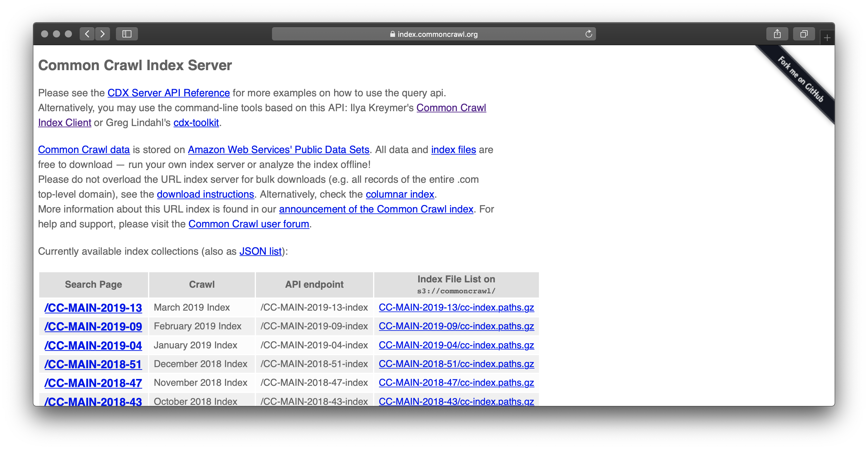Open the Fork me on GitHub ribbon
Viewport: 868px width, 450px height.
pos(800,79)
